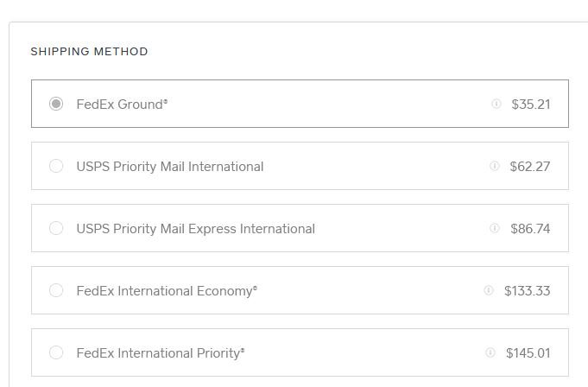Click the FedEx Ground label text
588x387 pixels.
[122, 105]
